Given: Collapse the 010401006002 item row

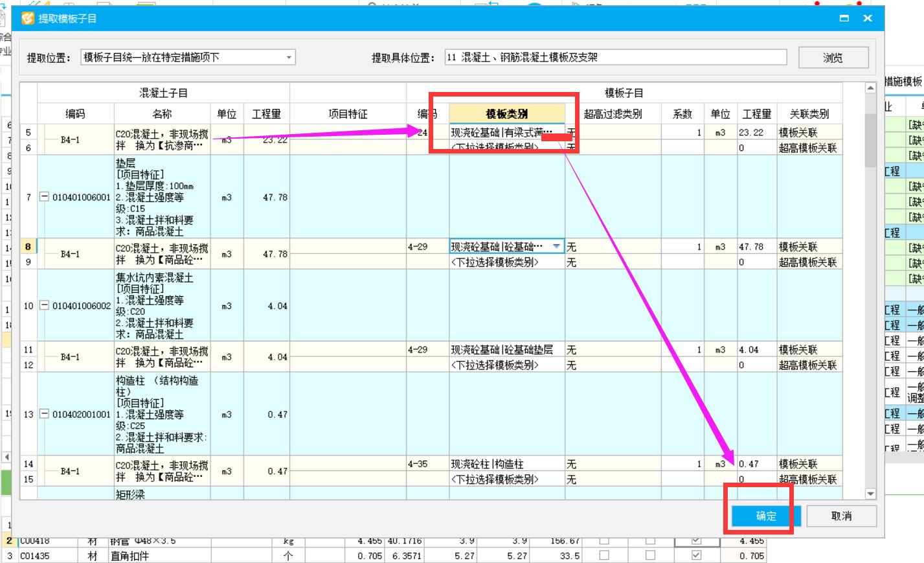Looking at the screenshot, I should click(44, 305).
